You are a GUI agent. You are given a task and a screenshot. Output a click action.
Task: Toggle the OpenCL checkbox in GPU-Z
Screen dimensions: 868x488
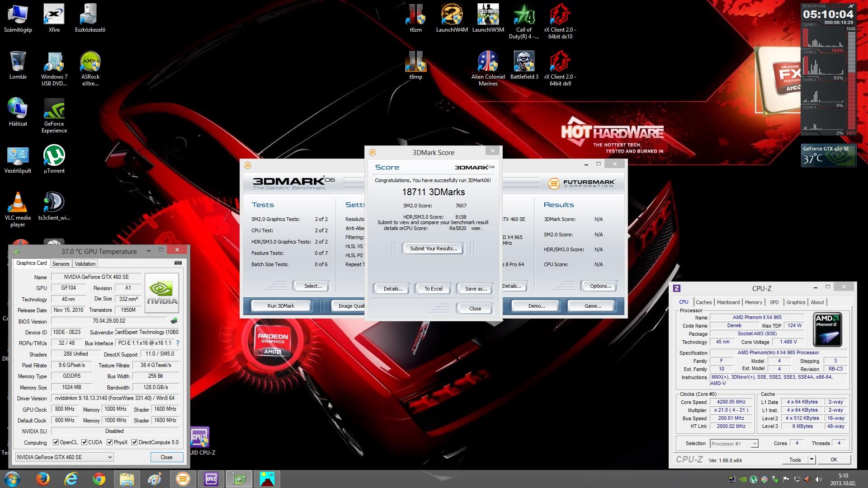click(x=56, y=442)
